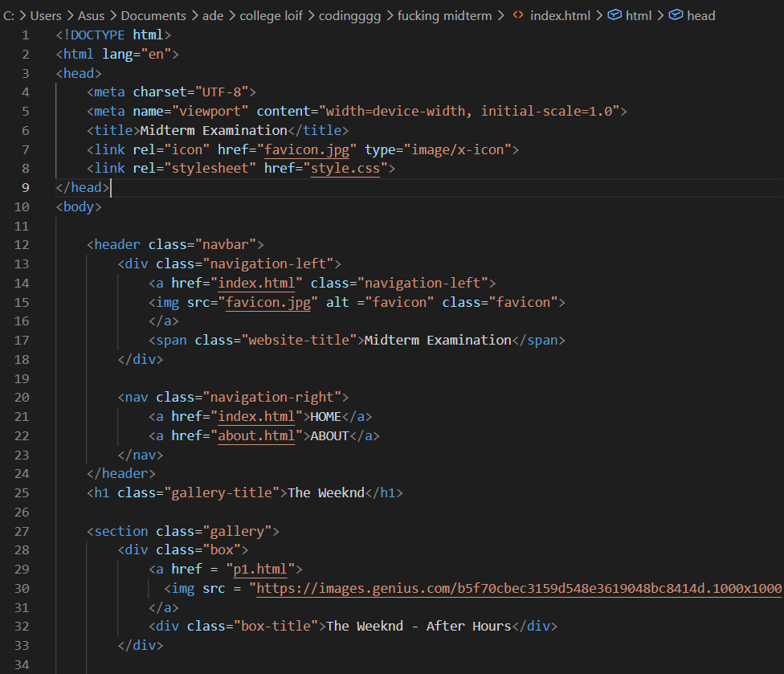Click line number 9 in the gutter
784x674 pixels.
pyautogui.click(x=26, y=187)
